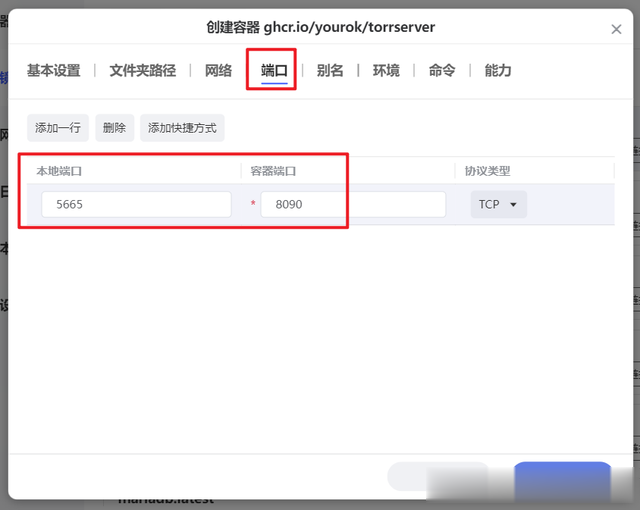Open the 别名 tab

point(330,71)
